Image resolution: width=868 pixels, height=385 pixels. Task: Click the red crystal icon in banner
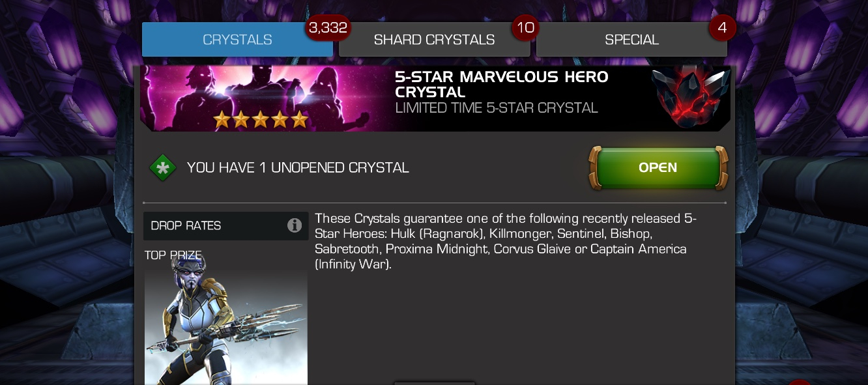[689, 98]
